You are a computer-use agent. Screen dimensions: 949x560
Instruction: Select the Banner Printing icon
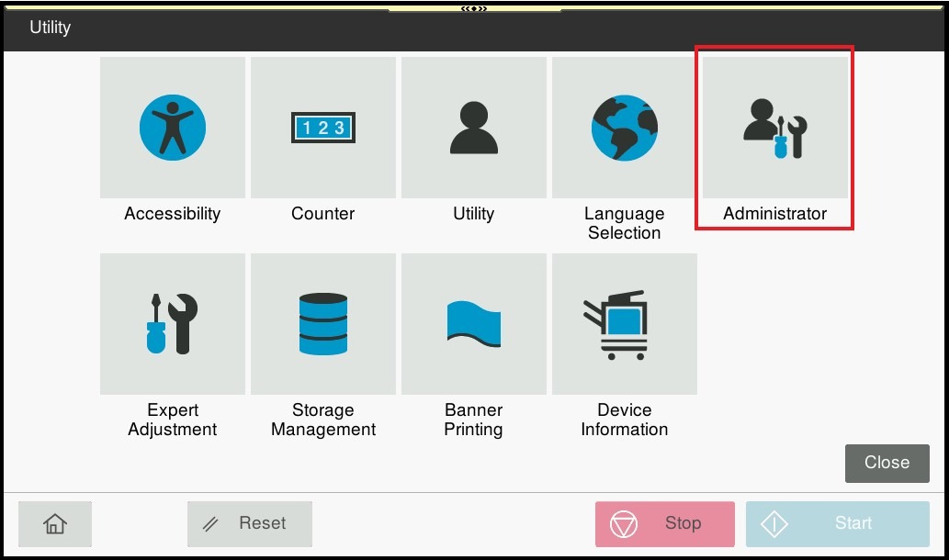pos(474,324)
